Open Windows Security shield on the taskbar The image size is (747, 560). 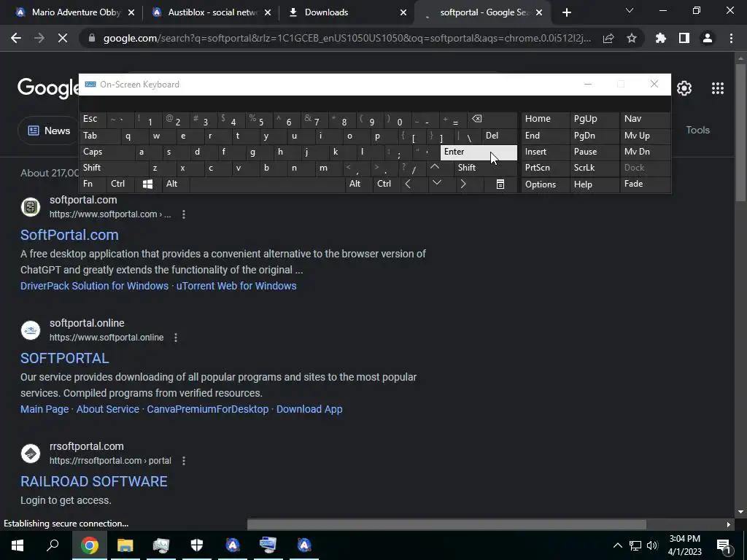pyautogui.click(x=197, y=545)
